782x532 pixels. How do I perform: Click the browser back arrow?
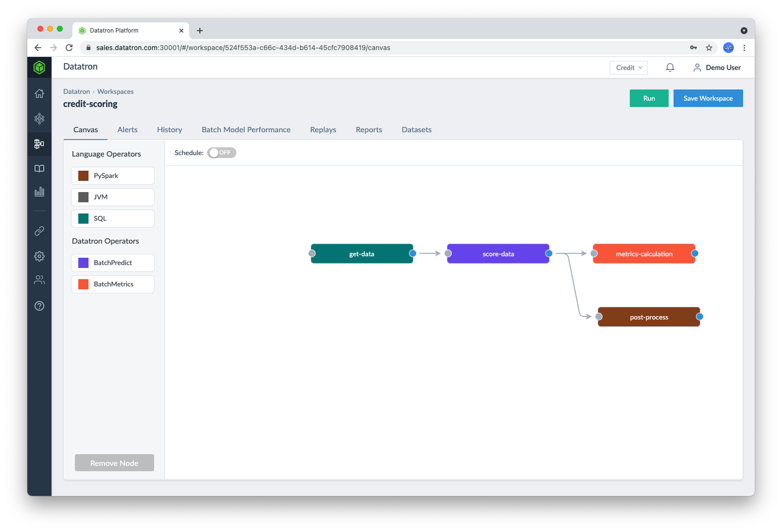point(38,48)
